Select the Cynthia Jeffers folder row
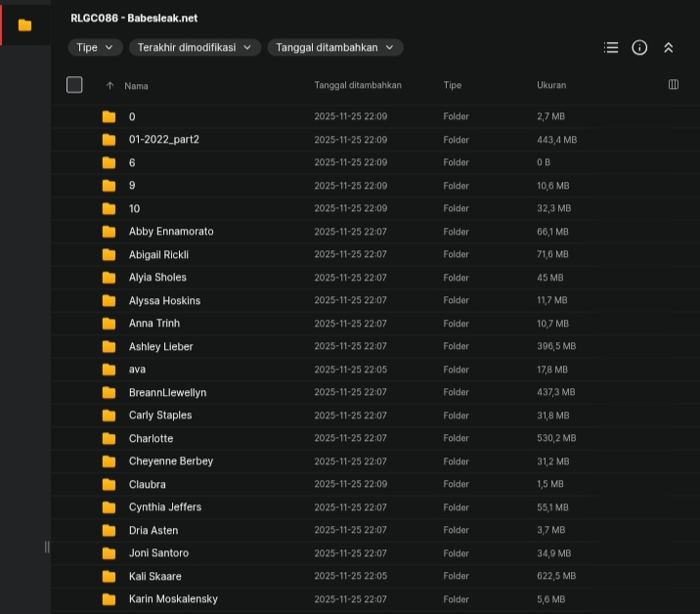Viewport: 700px width, 614px height. [165, 507]
